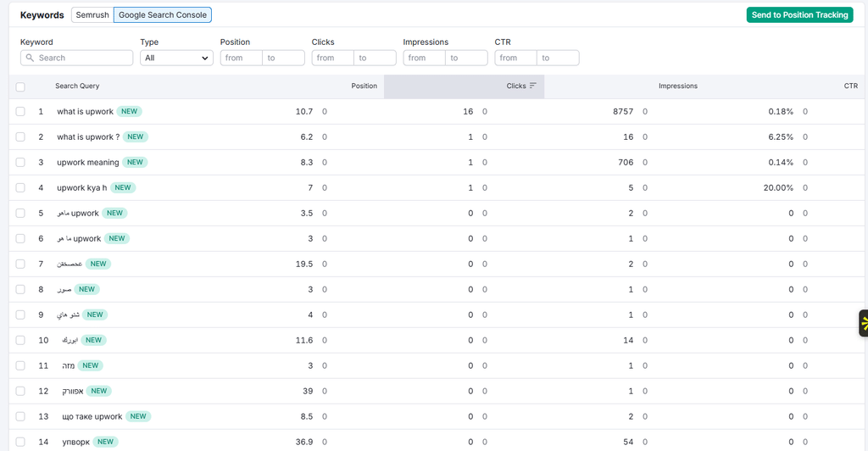
Task: Sort by the Impressions column header
Action: click(x=678, y=86)
